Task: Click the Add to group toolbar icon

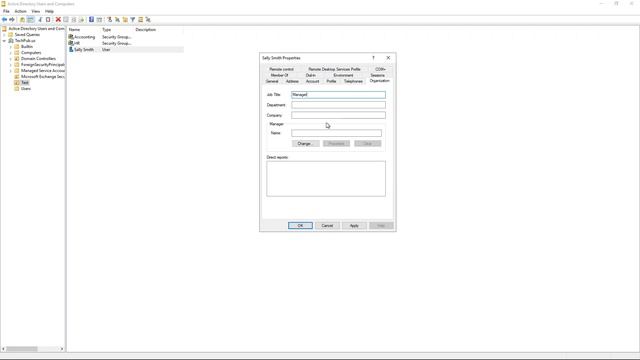Action: click(148, 20)
